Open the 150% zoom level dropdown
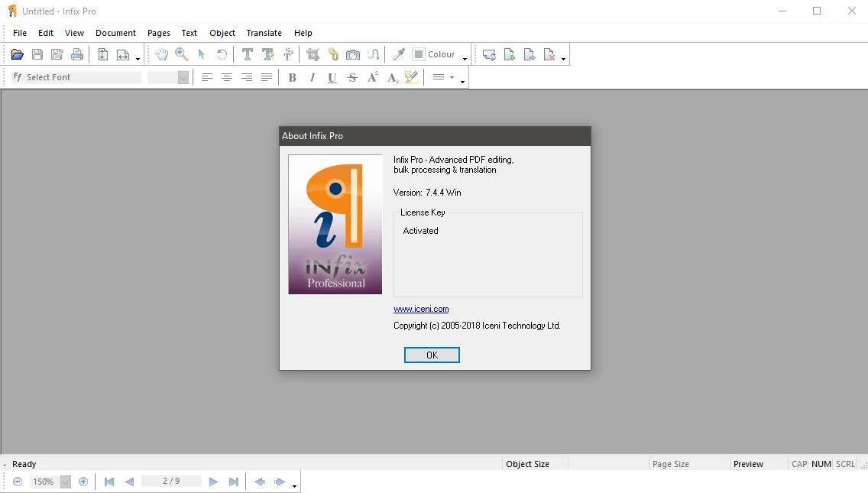Screen dimensions: 868x493 tap(65, 482)
